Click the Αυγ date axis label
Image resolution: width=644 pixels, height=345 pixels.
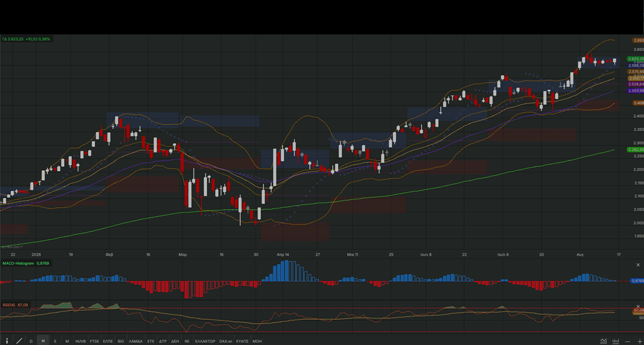coord(580,254)
